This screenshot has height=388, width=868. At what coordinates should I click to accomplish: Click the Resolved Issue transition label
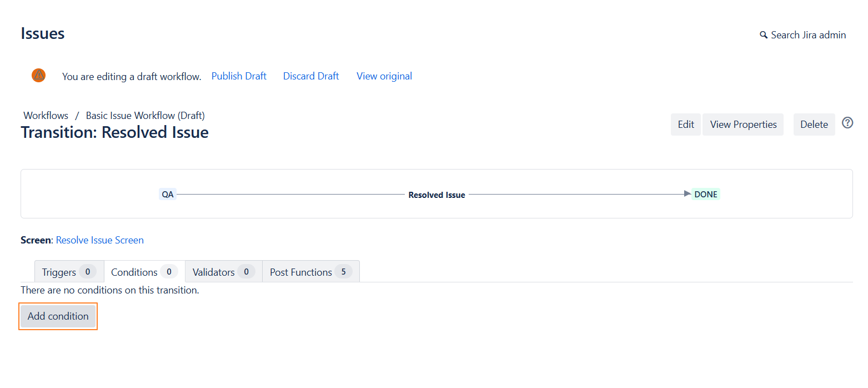point(436,195)
